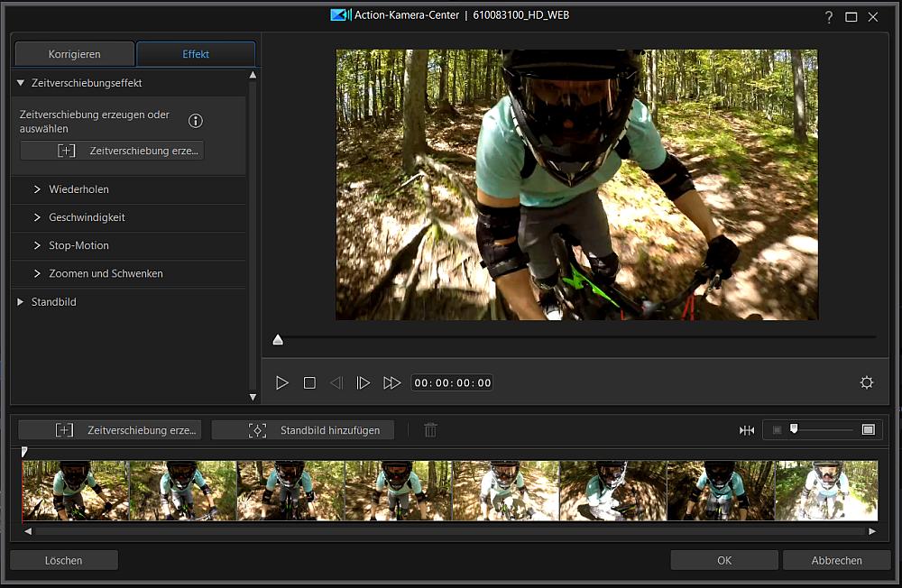Image resolution: width=902 pixels, height=588 pixels.
Task: Expand the Wiederholen section
Action: pos(78,189)
